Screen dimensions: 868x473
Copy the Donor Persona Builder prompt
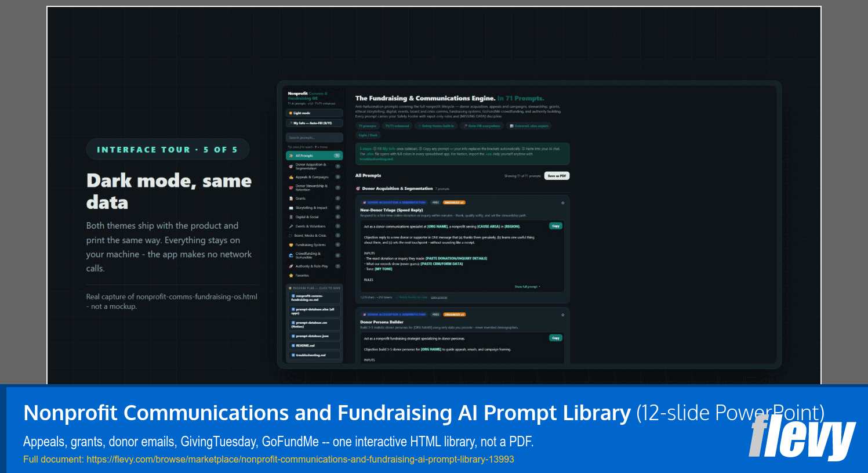point(555,338)
